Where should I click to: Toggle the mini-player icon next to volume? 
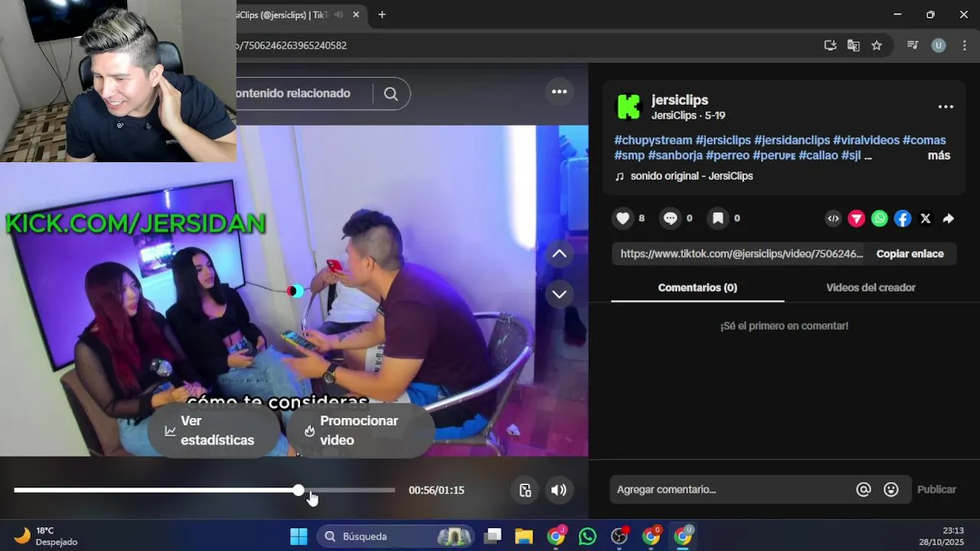pos(525,491)
